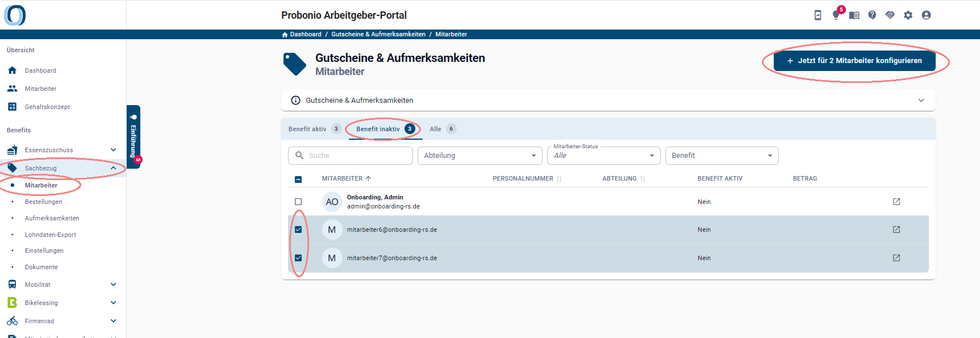The width and height of the screenshot is (980, 338).
Task: Click the Nein value in mitarbeiter7 row
Action: point(704,258)
